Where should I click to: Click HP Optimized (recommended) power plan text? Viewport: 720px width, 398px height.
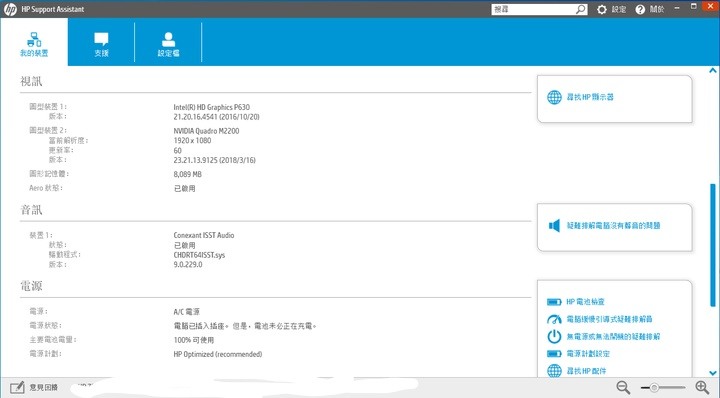[218, 354]
